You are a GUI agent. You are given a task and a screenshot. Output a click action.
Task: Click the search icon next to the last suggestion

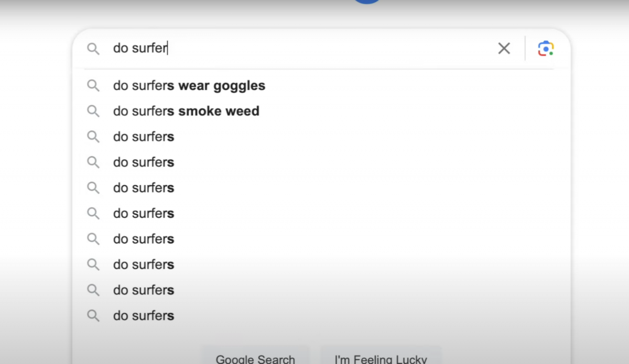click(x=93, y=315)
